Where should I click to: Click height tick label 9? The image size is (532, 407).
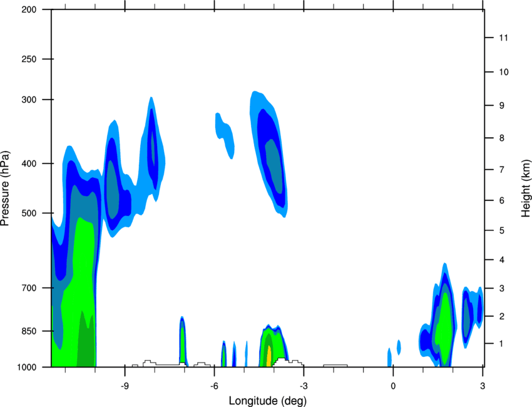pos(502,106)
